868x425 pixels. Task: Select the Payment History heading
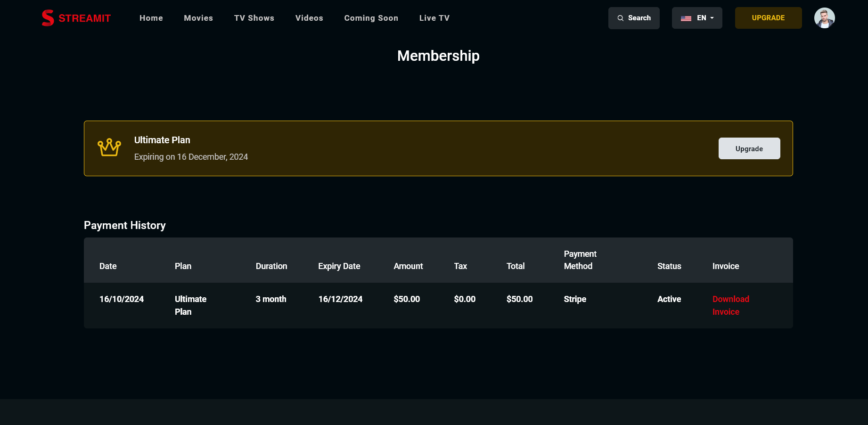pyautogui.click(x=124, y=225)
